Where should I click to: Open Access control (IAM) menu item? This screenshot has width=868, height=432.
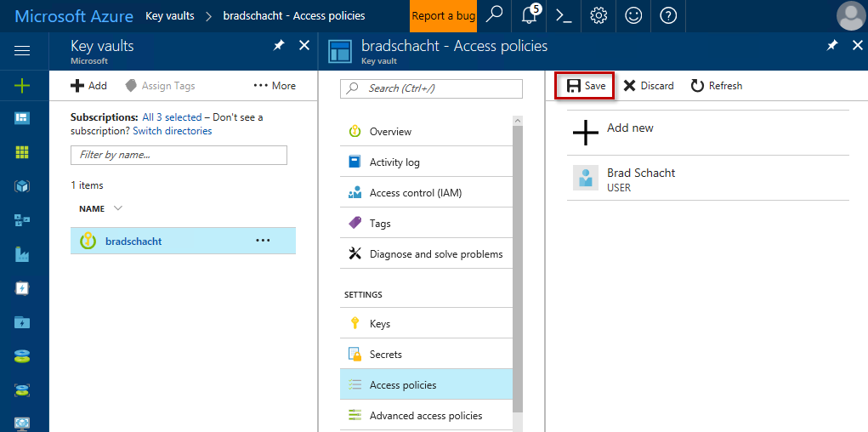point(415,193)
